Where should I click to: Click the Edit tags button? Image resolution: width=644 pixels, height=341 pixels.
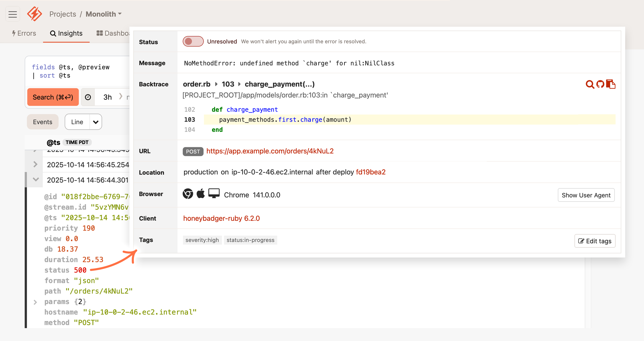[594, 241]
